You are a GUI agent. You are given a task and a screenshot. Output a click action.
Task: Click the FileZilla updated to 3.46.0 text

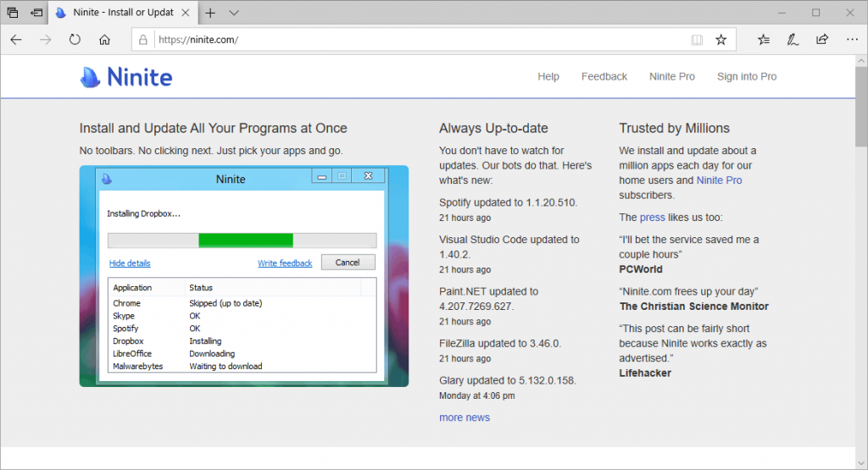[x=500, y=343]
